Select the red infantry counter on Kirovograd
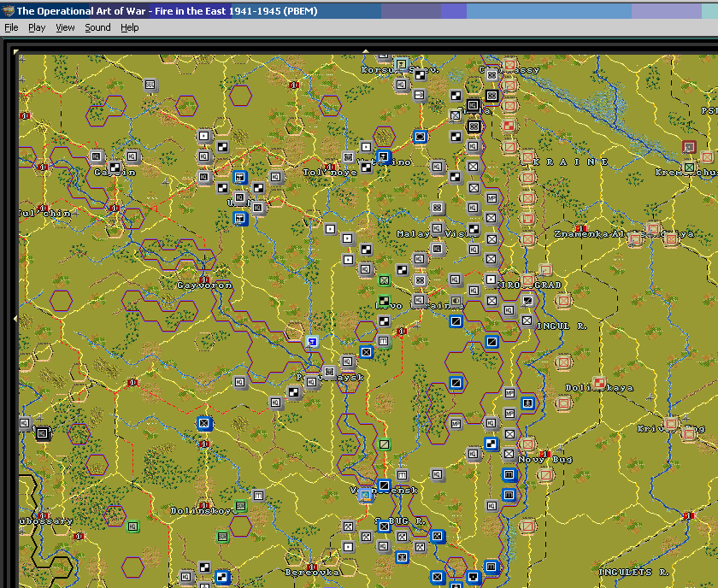This screenshot has width=718, height=588. (527, 279)
